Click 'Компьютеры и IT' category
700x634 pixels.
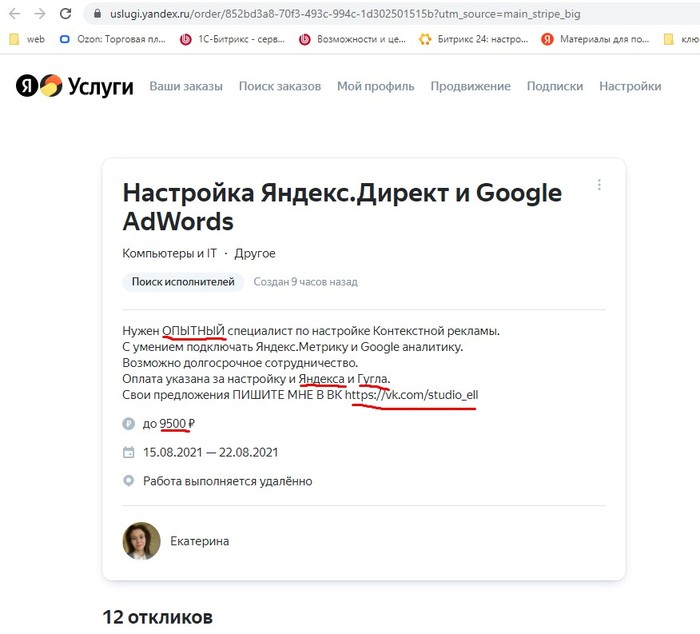pyautogui.click(x=169, y=253)
